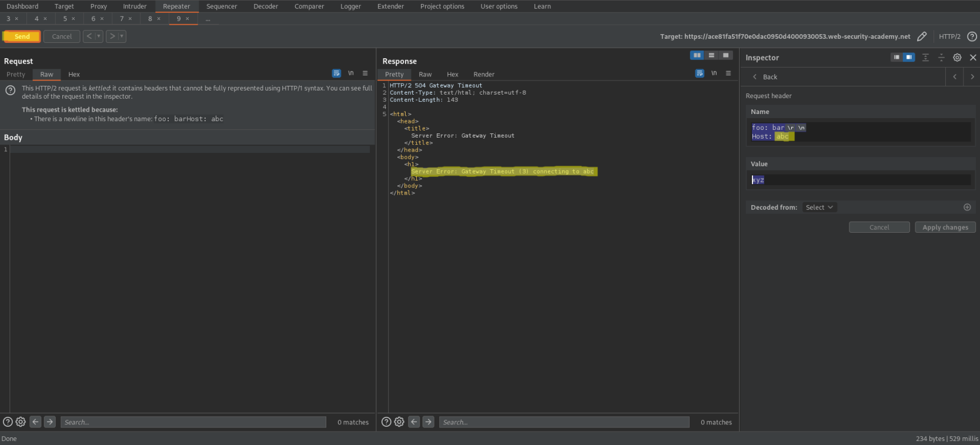The image size is (980, 445).
Task: Expand all Inspector sections
Action: [x=925, y=58]
